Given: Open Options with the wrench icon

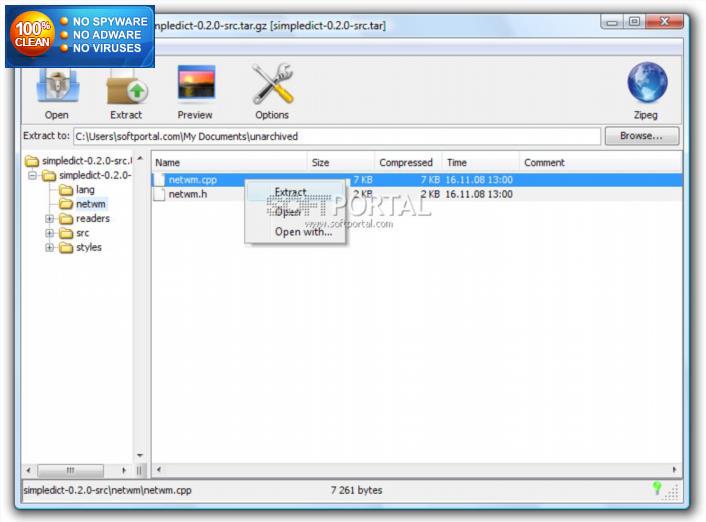Looking at the screenshot, I should tap(272, 84).
